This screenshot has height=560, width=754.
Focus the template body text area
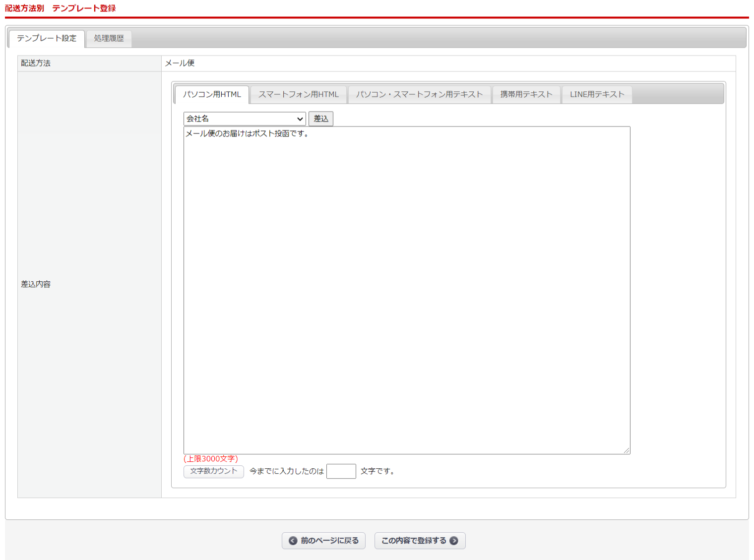pos(407,290)
